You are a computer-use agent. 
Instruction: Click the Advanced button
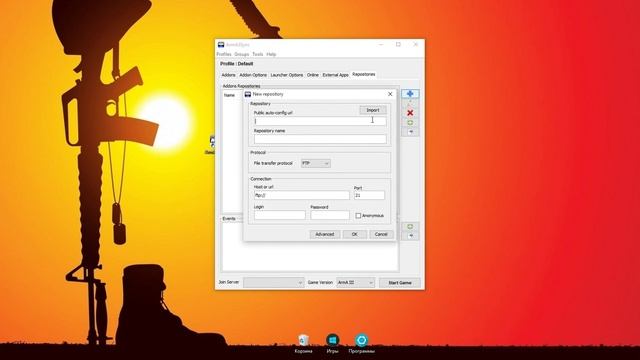point(324,234)
